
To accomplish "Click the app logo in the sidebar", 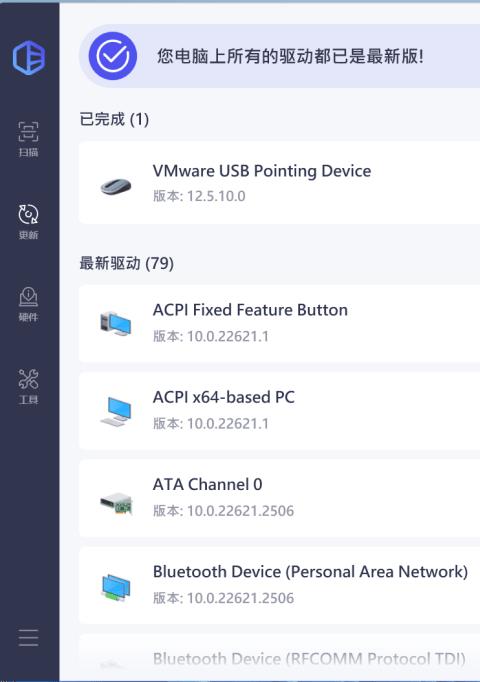I will [29, 57].
